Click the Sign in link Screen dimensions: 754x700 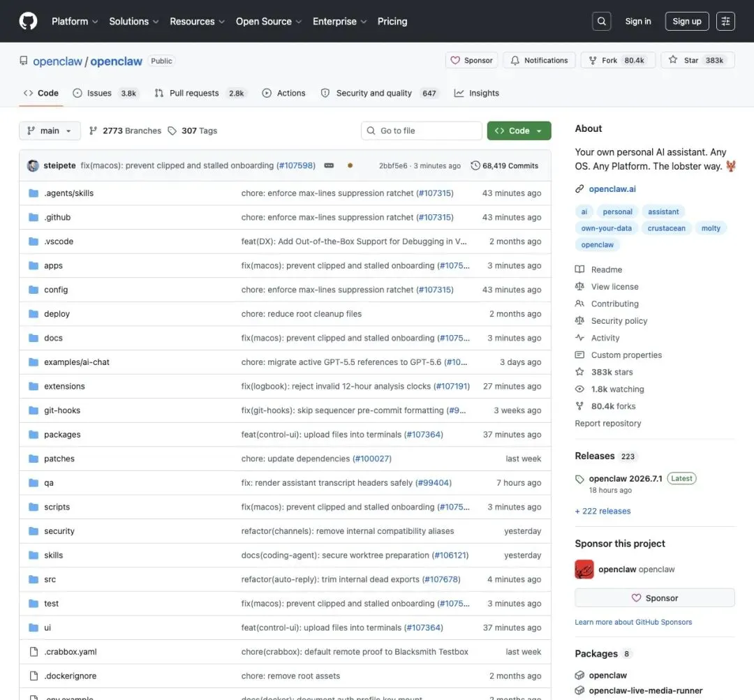point(637,21)
